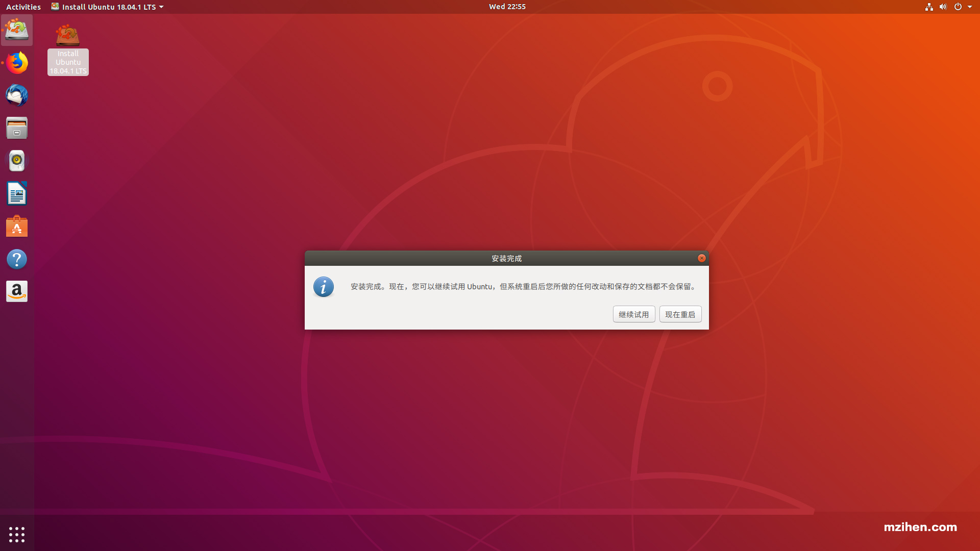Click the 安装完成 dialog title bar
Screen dimensions: 980x551
tap(506, 258)
